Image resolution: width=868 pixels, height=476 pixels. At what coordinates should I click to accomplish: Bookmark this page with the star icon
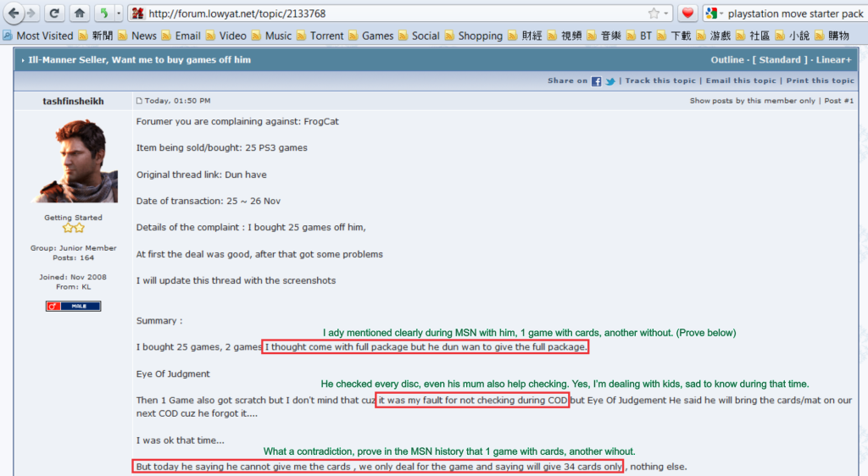point(654,14)
